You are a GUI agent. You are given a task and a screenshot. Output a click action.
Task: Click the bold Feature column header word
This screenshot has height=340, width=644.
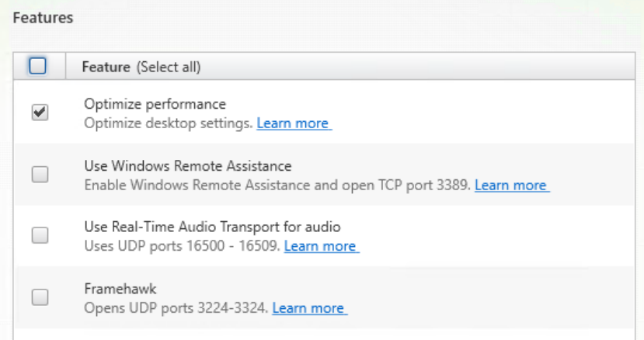click(107, 68)
